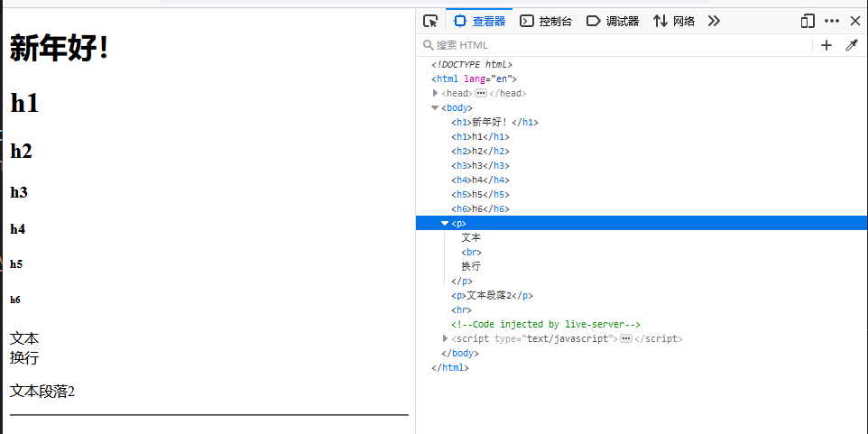Expand the script element
The height and width of the screenshot is (434, 868).
(445, 338)
